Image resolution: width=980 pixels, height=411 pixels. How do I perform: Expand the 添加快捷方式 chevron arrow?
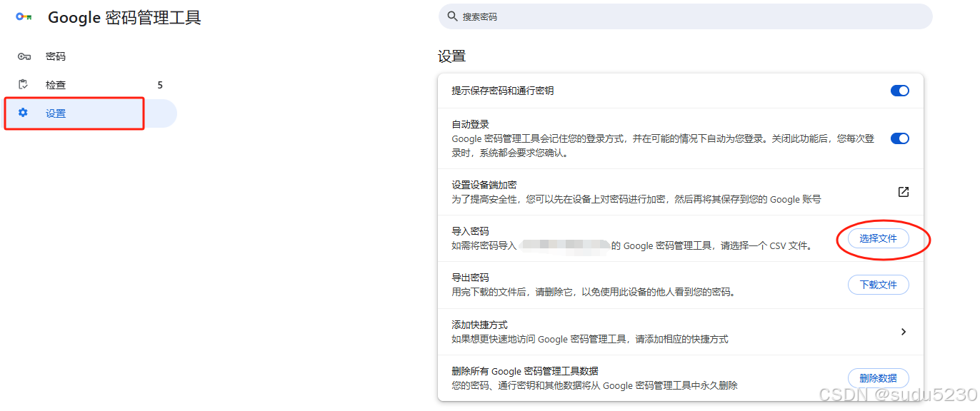tap(904, 332)
